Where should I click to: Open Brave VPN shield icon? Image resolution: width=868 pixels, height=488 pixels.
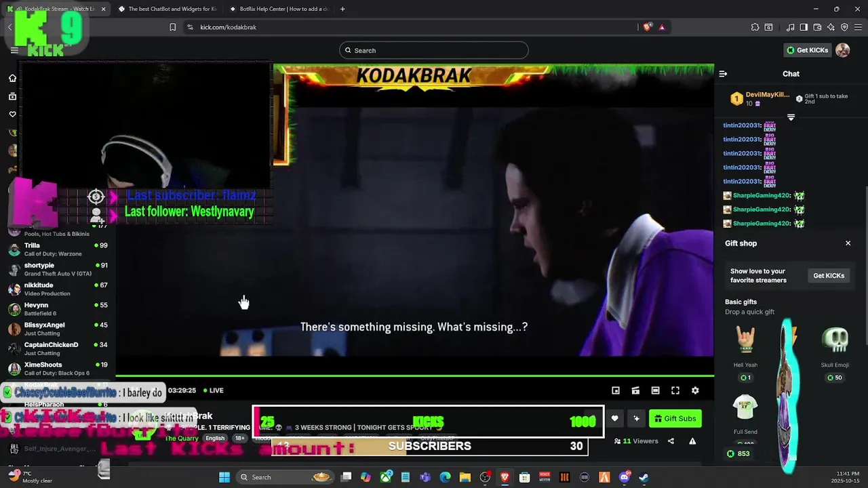pos(844,27)
